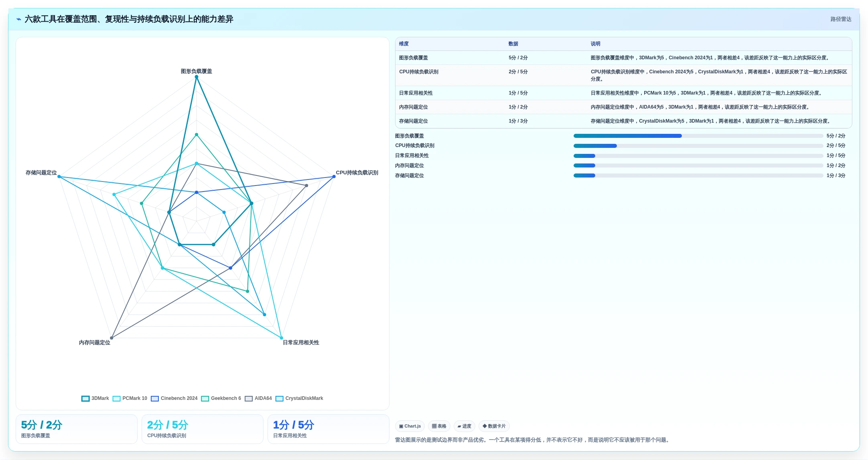This screenshot has width=868, height=460.
Task: Click the CPU持续负载识别 progress bar
Action: coord(698,146)
